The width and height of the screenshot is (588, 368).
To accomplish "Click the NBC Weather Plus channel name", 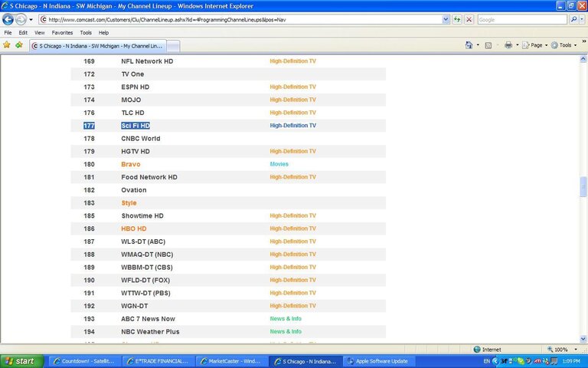I will coord(150,331).
